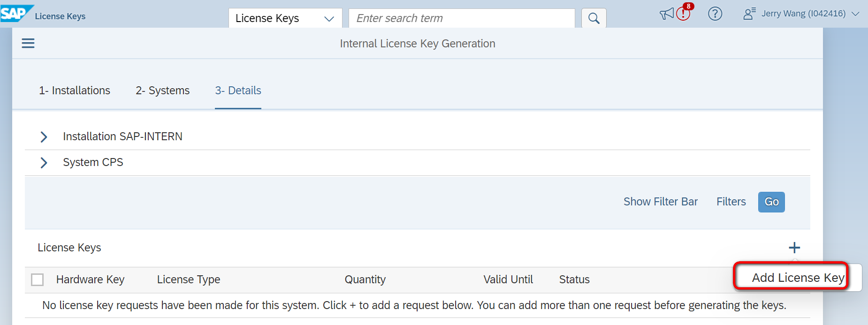The height and width of the screenshot is (325, 868).
Task: Click the user profile icon
Action: pos(749,14)
